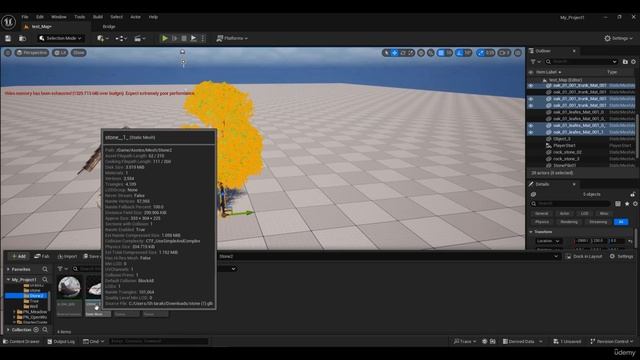This screenshot has height=360, width=640.
Task: Choose the scale gizmo tool
Action: 411,53
